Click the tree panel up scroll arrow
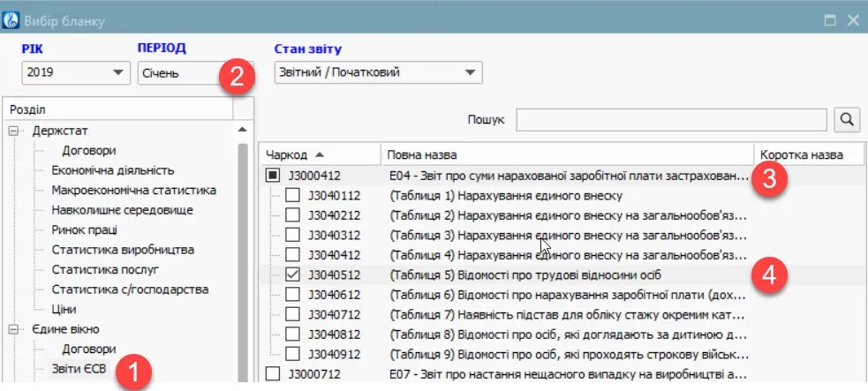 (242, 130)
